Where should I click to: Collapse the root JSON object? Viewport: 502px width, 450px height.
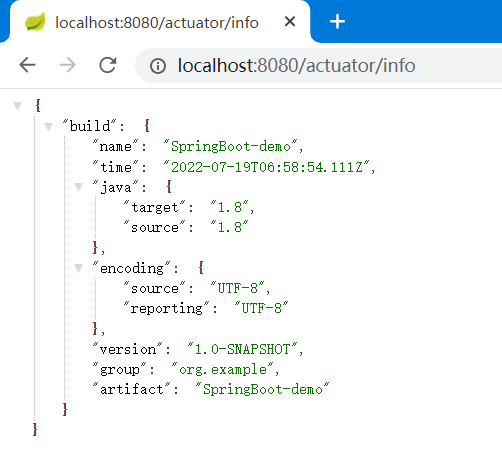coord(18,106)
